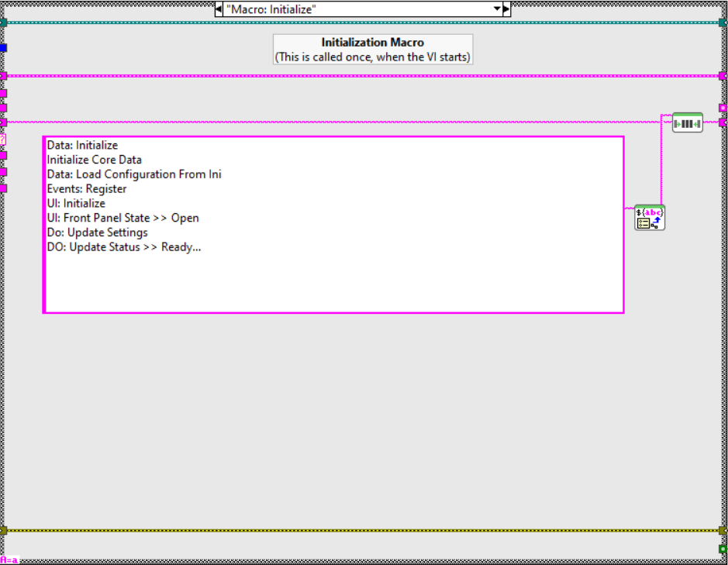The width and height of the screenshot is (728, 565).
Task: Click the Format Into String function icon
Action: pos(649,217)
